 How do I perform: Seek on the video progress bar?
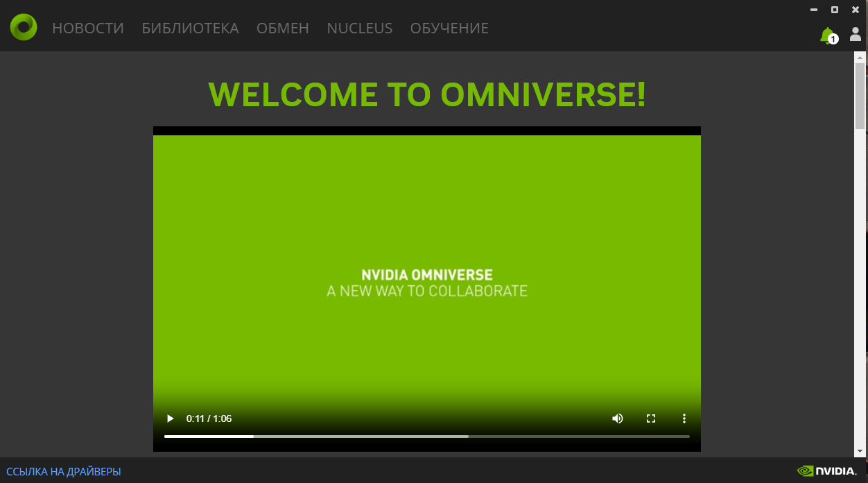coord(427,437)
